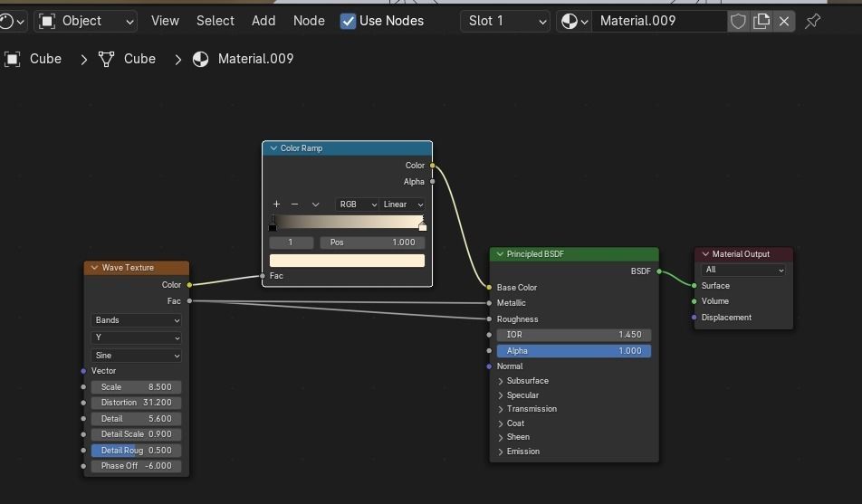Open the Add menu
Viewport: 862px width, 504px height.
click(263, 22)
